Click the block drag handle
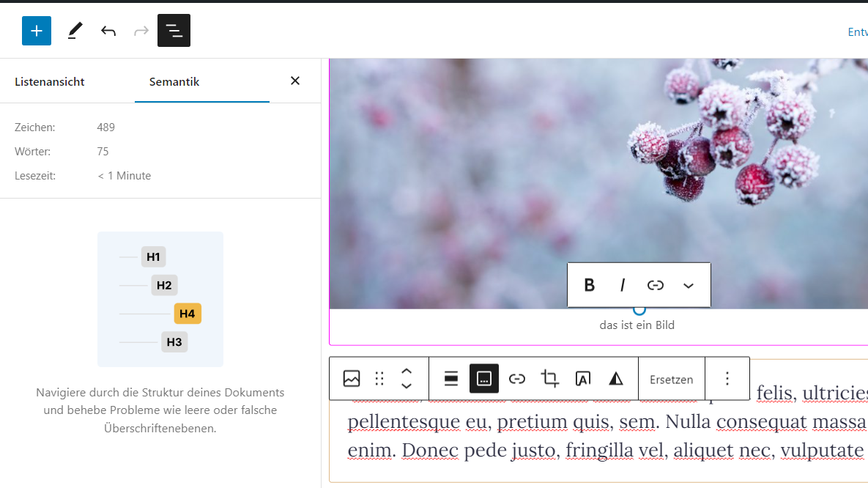The height and width of the screenshot is (488, 868). point(379,379)
